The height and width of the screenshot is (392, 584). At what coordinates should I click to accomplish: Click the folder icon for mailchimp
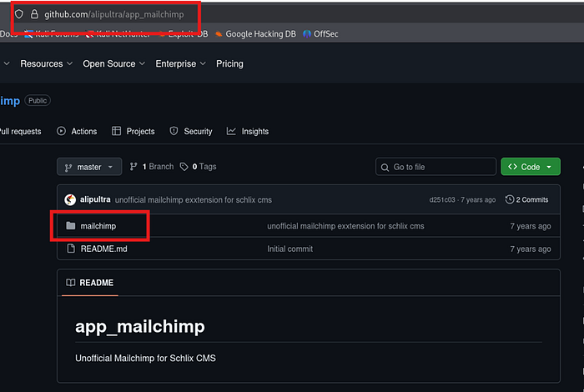(71, 225)
